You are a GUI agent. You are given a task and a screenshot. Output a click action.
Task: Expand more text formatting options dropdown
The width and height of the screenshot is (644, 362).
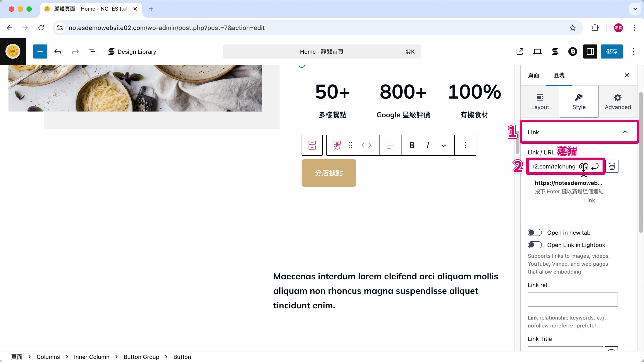(443, 145)
